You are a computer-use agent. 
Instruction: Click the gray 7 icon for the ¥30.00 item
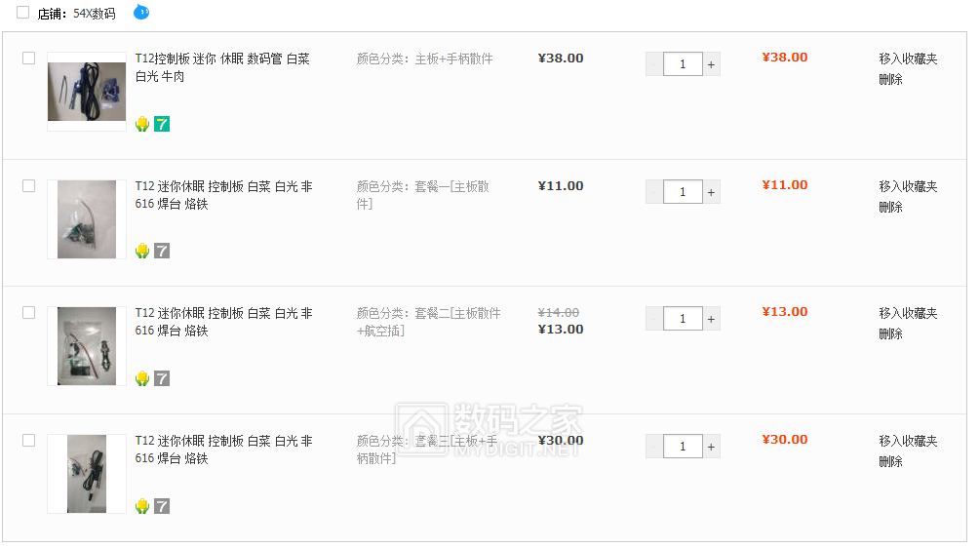coord(162,506)
